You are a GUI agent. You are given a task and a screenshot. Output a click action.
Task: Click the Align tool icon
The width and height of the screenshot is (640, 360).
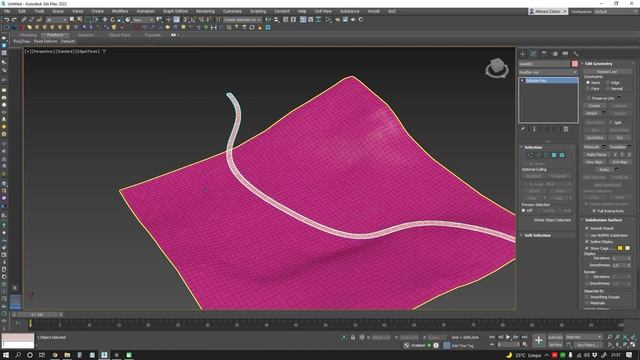(x=276, y=20)
